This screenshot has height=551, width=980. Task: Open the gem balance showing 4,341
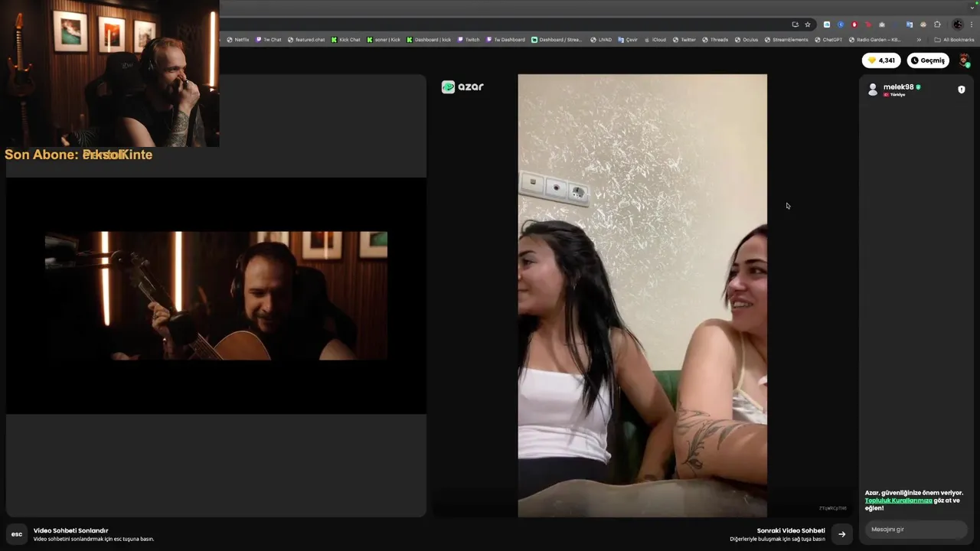tap(881, 60)
